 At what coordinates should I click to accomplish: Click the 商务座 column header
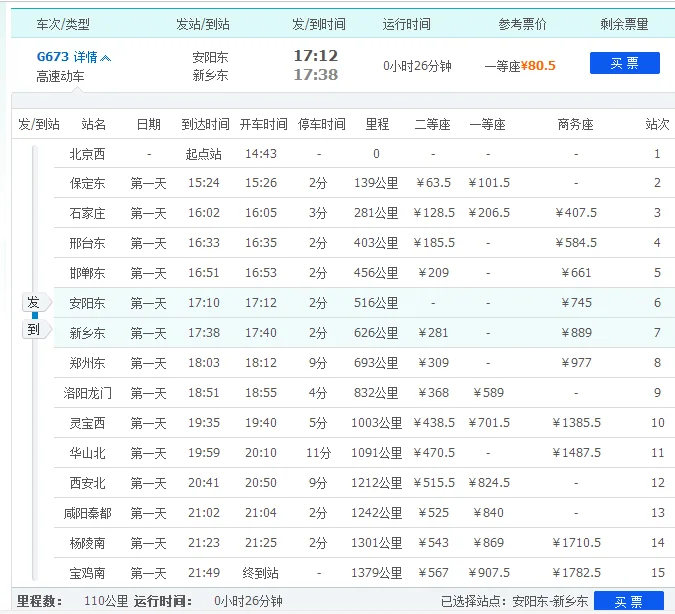576,124
